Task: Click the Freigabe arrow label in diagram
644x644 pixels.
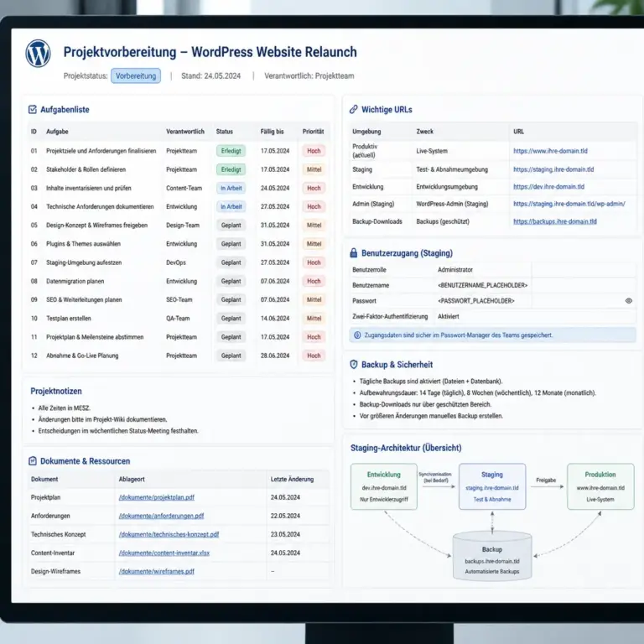Action: point(546,480)
